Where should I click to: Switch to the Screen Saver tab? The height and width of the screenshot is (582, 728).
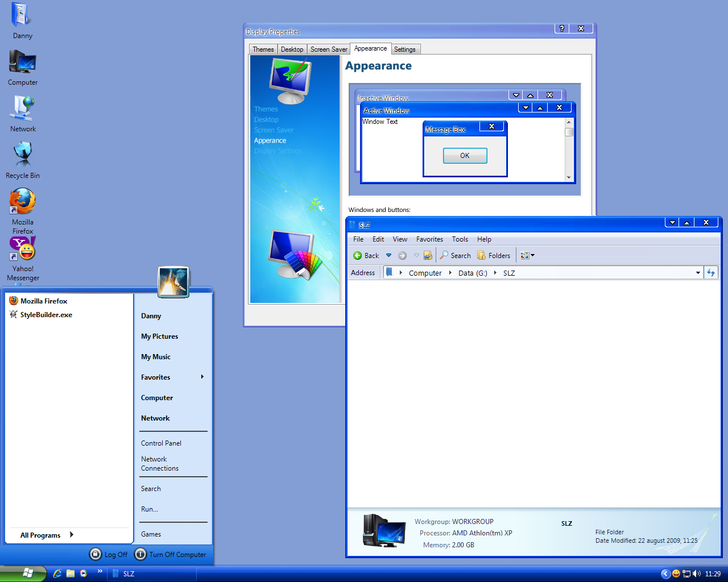click(329, 49)
